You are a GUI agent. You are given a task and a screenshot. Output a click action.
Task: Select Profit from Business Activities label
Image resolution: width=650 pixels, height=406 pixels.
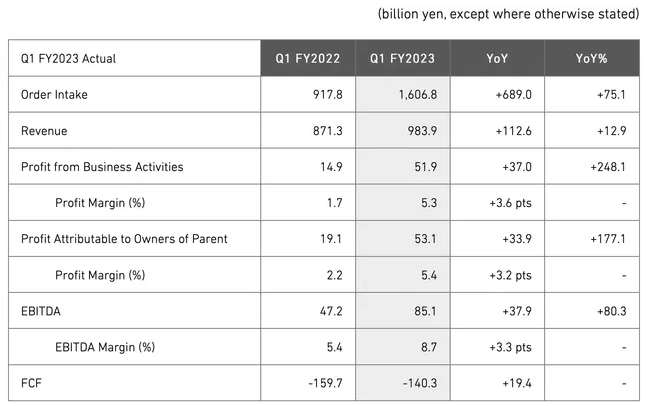(x=102, y=166)
